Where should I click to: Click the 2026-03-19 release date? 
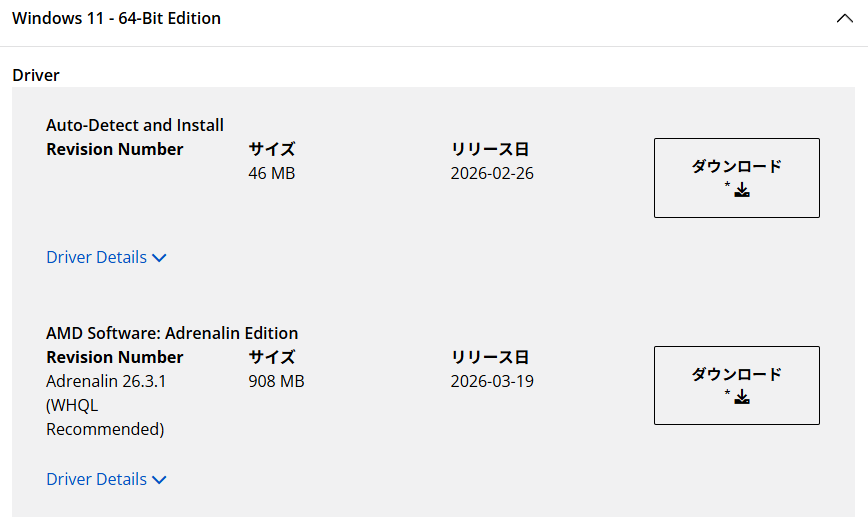492,381
